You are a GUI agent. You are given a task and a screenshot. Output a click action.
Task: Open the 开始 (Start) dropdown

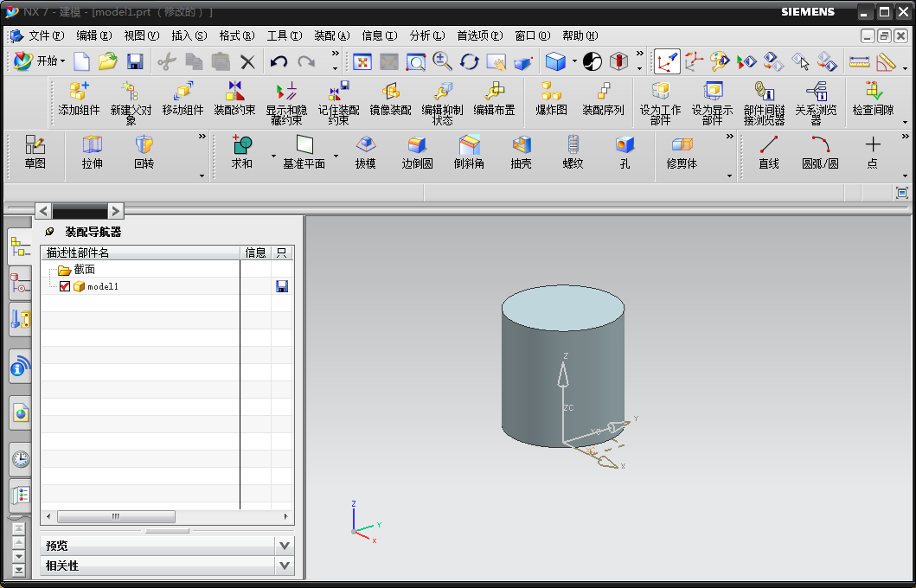(x=39, y=61)
